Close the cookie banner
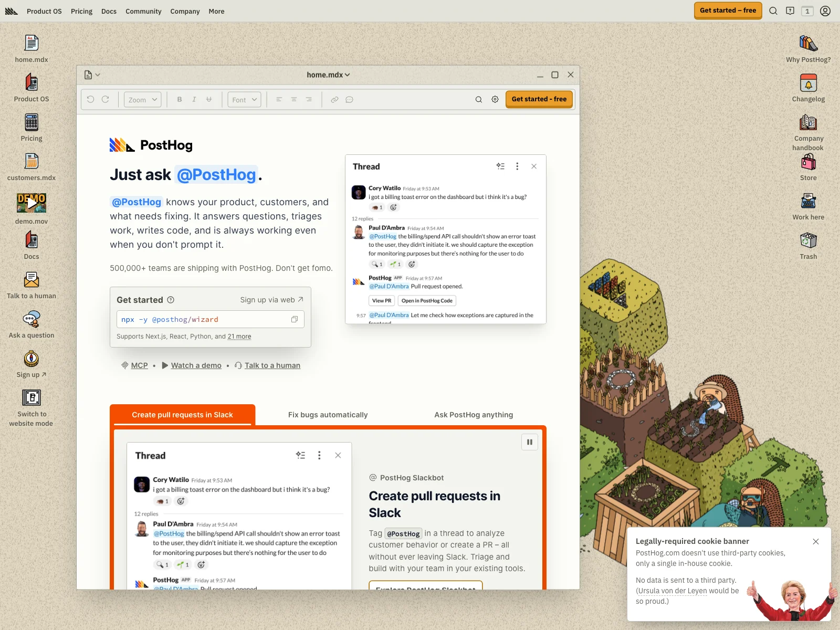This screenshot has height=630, width=840. pos(816,541)
